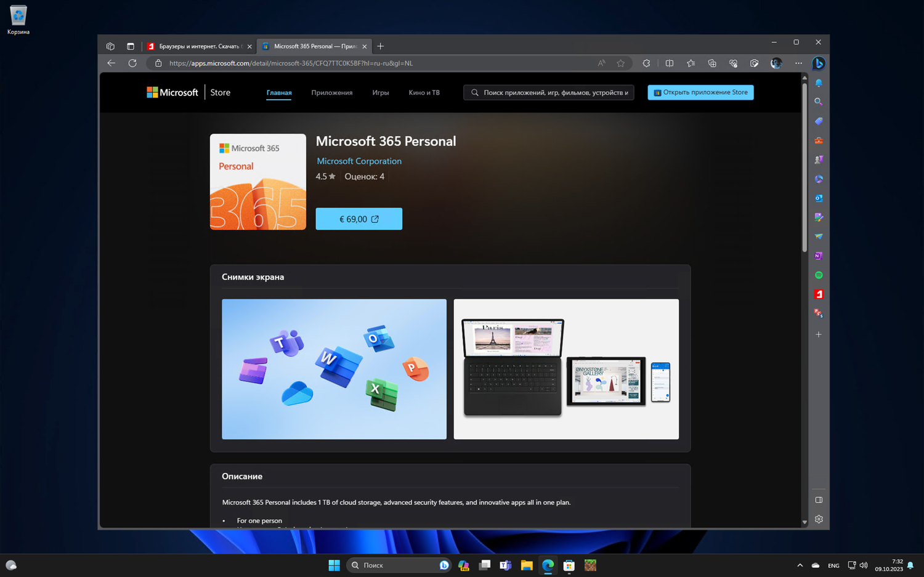Open Browser essentials heart icon
Viewport: 924px width, 577px height.
[x=733, y=63]
